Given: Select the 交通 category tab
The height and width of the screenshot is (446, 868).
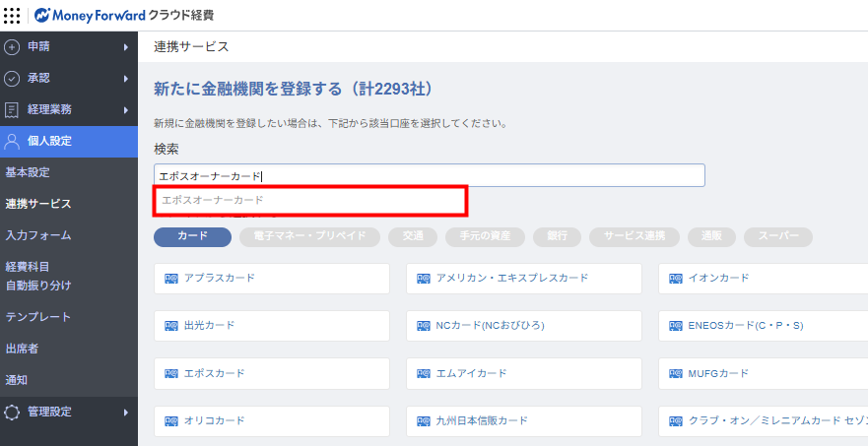Looking at the screenshot, I should 413,237.
